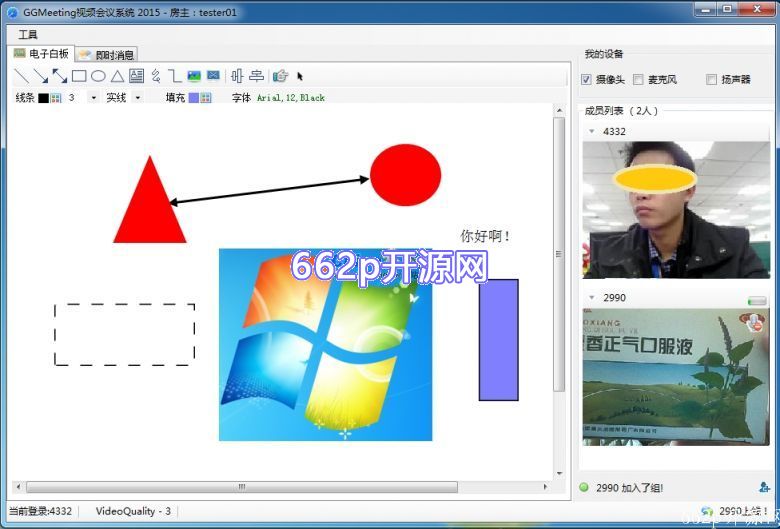Select the rectangle shape tool
This screenshot has width=780, height=529.
coord(79,76)
